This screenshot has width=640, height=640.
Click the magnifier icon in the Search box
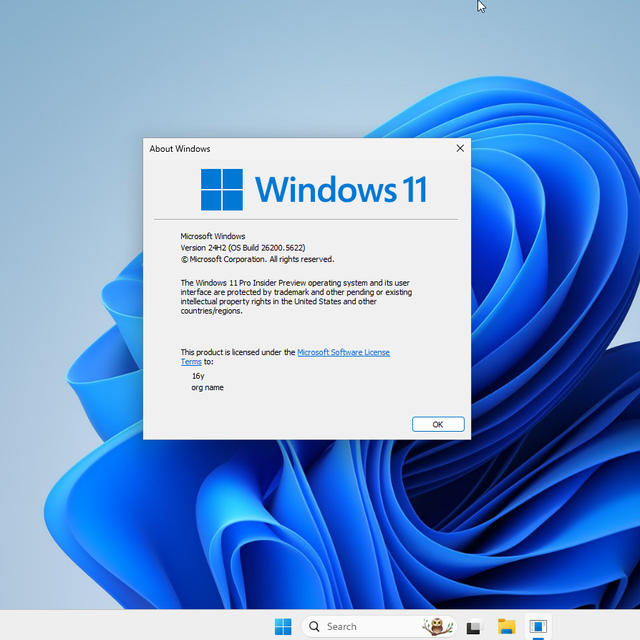[x=315, y=626]
